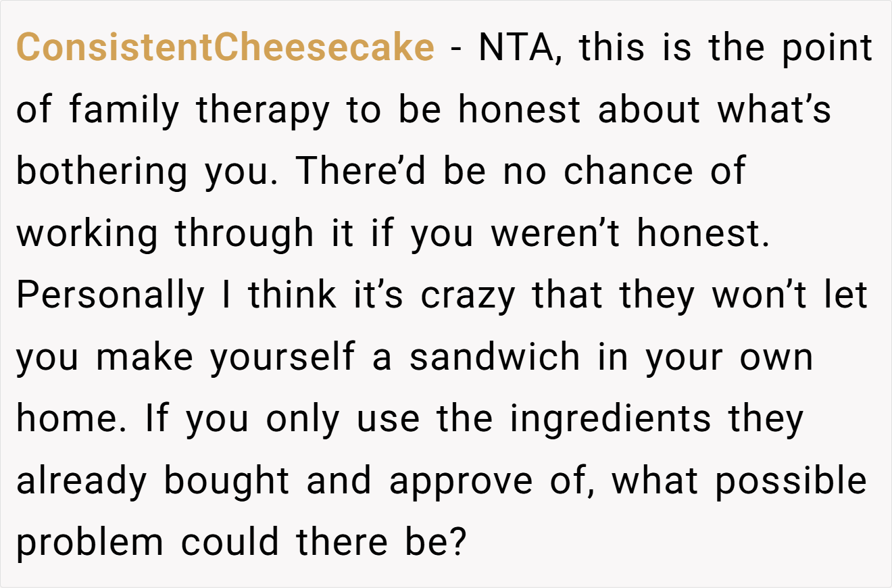Click the phrase "working through" in the comment
This screenshot has width=892, height=588.
(165, 235)
